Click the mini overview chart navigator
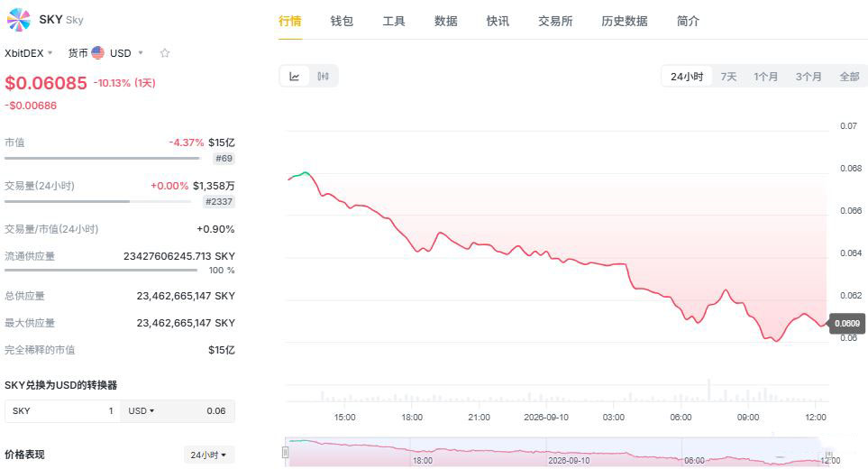The image size is (868, 469). (557, 452)
